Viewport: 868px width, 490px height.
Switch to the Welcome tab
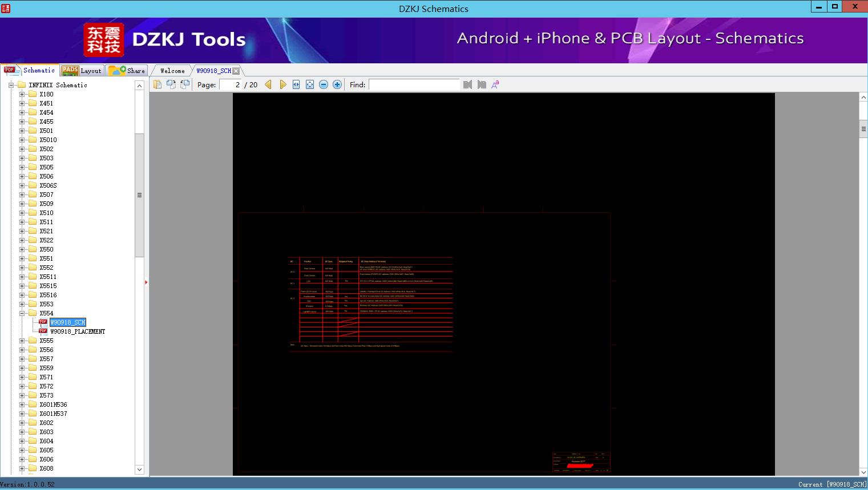click(x=172, y=71)
